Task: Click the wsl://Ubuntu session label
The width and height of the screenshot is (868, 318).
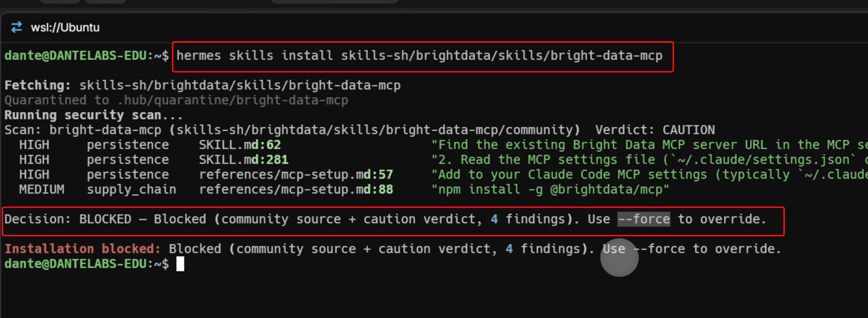Action: coord(65,27)
